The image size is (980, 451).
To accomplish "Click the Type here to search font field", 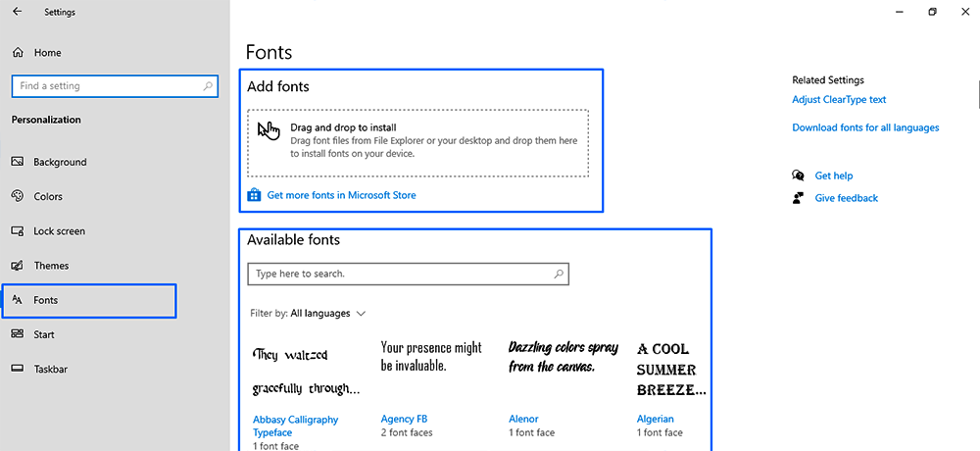I will click(408, 274).
